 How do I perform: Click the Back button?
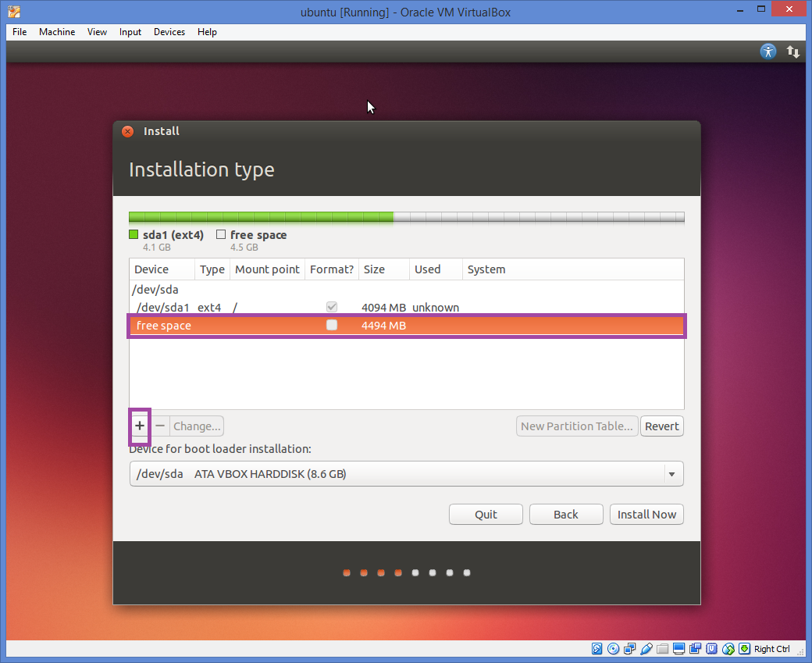566,515
